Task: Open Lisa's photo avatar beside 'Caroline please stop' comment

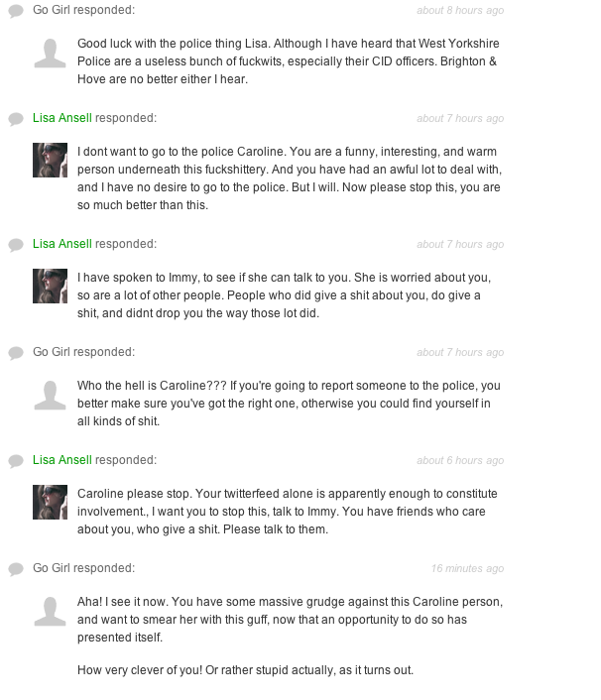Action: 50,502
